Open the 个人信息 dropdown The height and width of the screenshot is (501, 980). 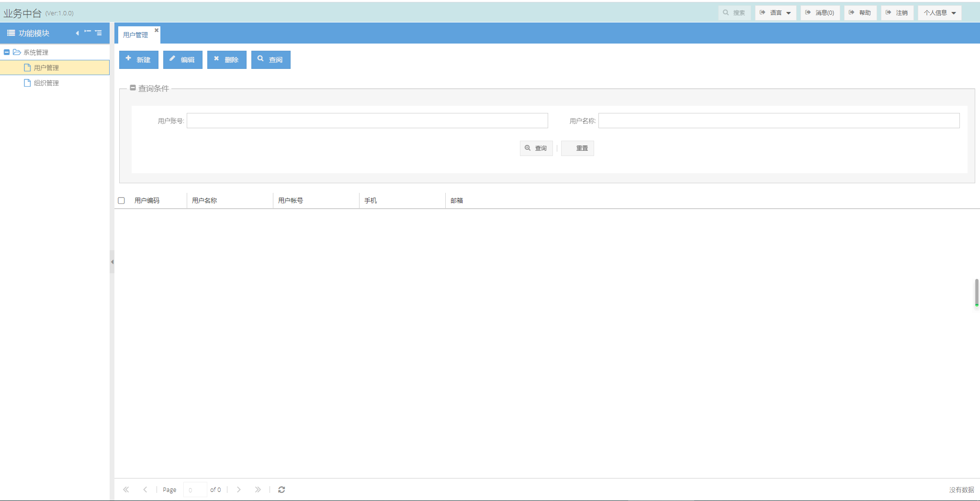(940, 13)
